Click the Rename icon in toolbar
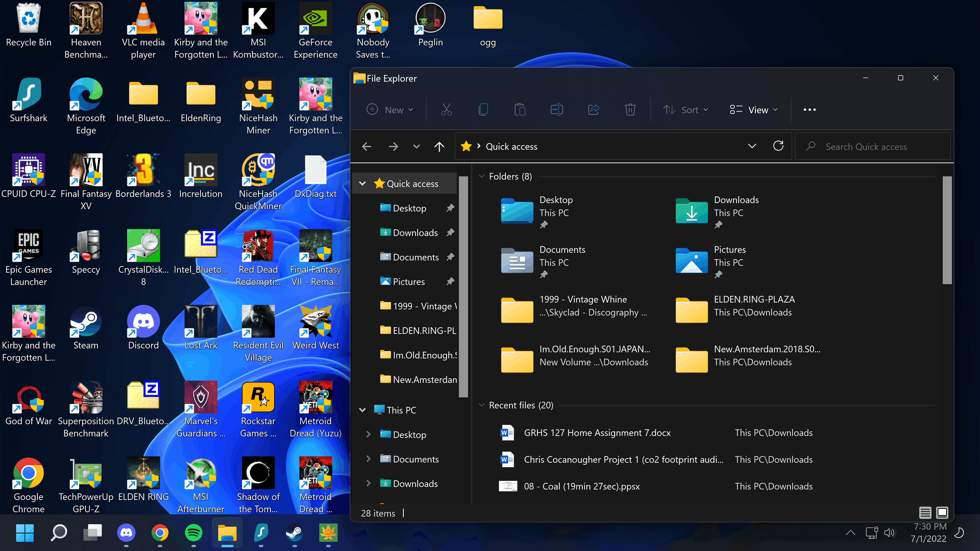Viewport: 980px width, 551px height. [x=557, y=110]
